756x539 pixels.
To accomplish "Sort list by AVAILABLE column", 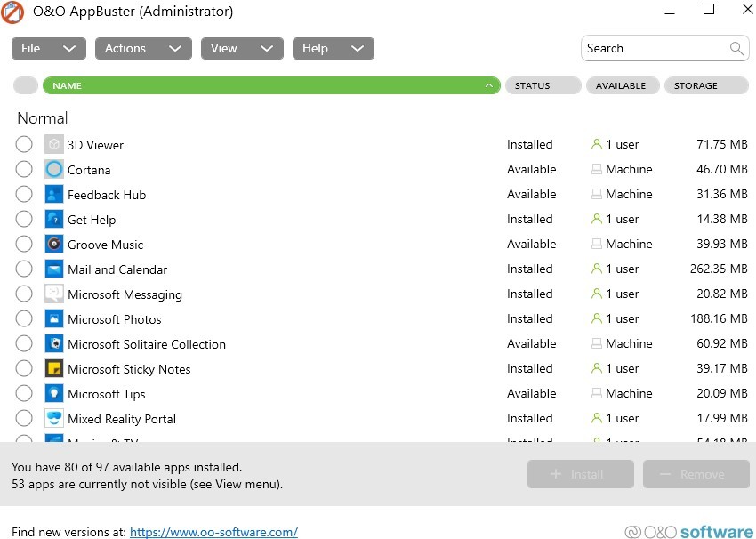I will [623, 85].
